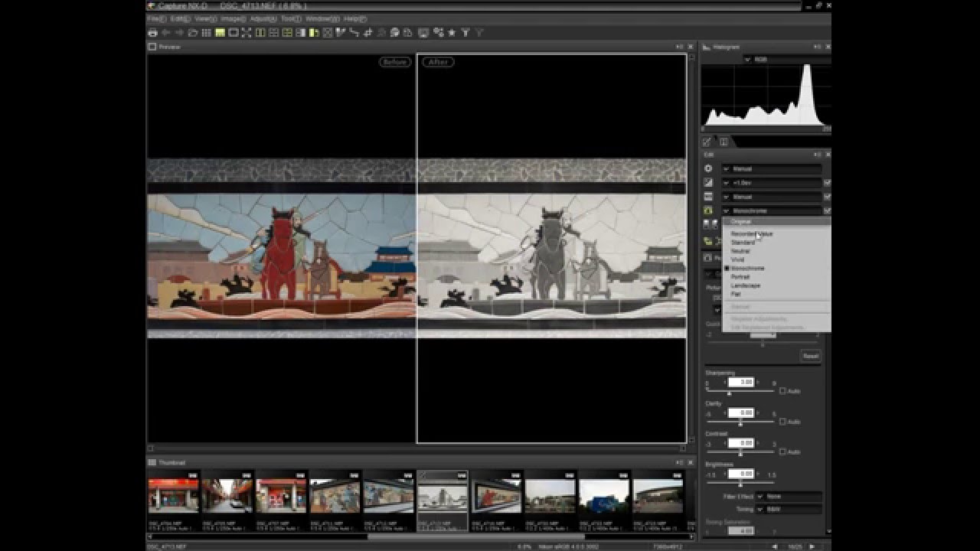Click the star rating toolbar icon

point(452,33)
